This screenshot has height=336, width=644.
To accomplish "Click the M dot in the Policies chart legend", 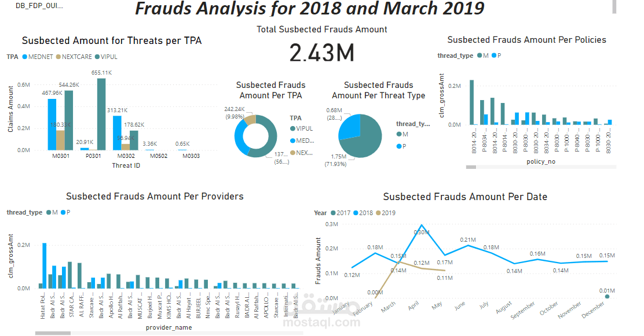I will [x=480, y=56].
